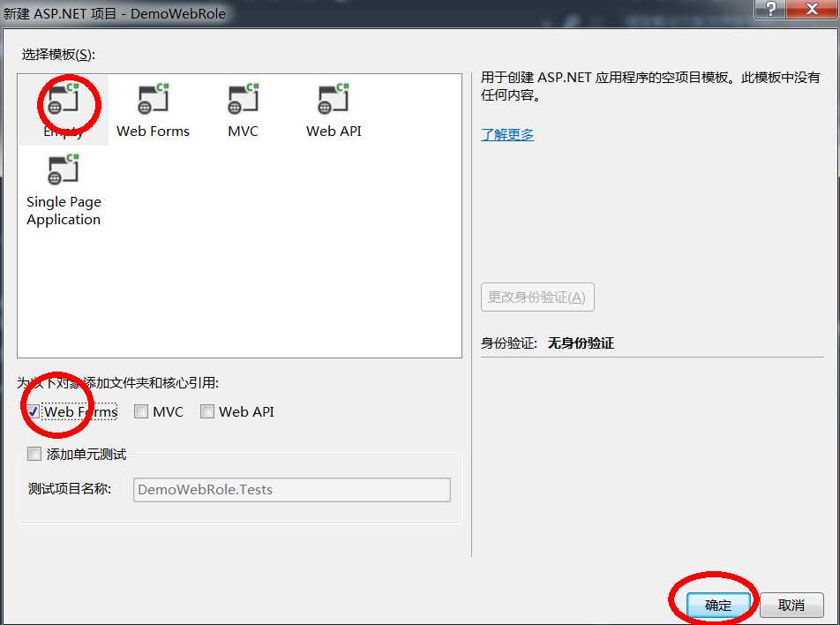840x625 pixels.
Task: Enable the MVC core references checkbox
Action: coord(141,411)
